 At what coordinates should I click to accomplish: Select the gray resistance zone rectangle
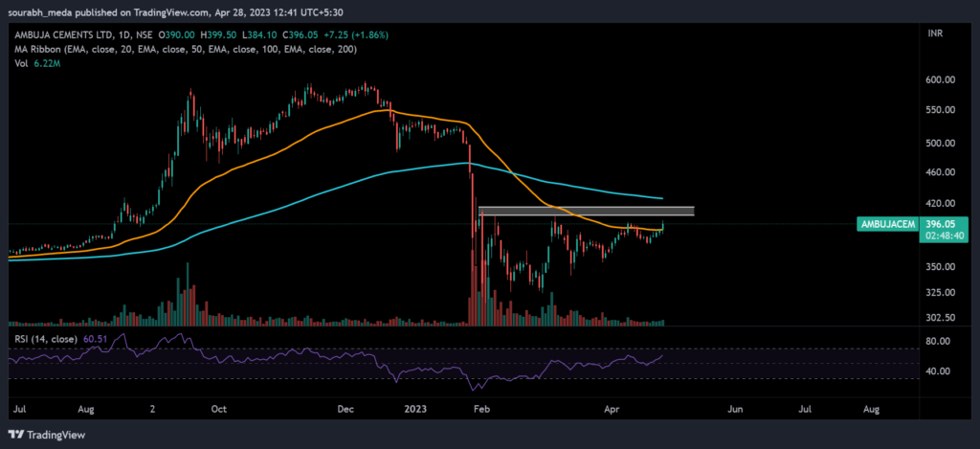click(x=587, y=212)
